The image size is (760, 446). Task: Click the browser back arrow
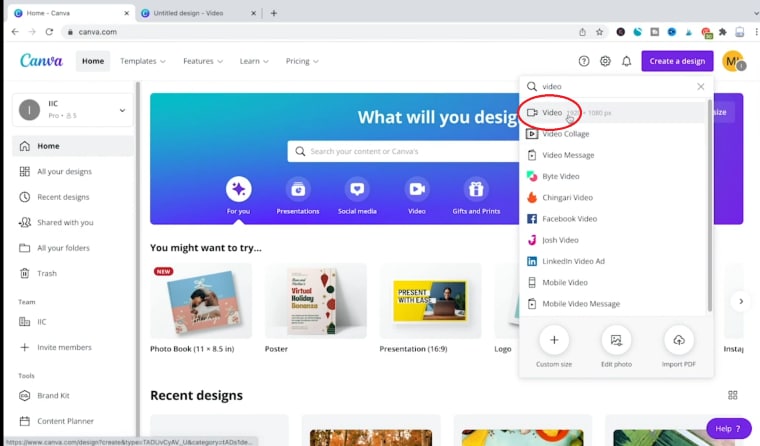[x=15, y=32]
